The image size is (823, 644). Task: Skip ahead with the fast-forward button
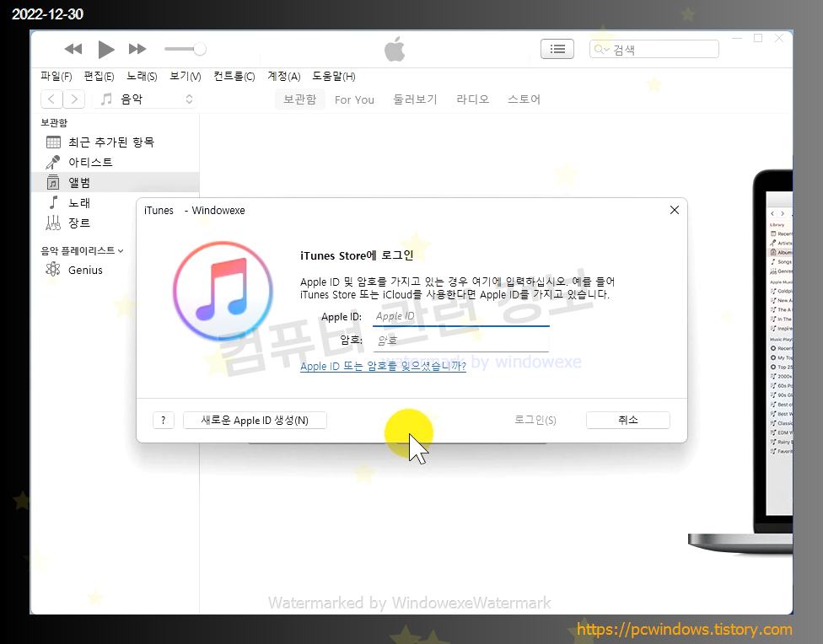[x=137, y=50]
